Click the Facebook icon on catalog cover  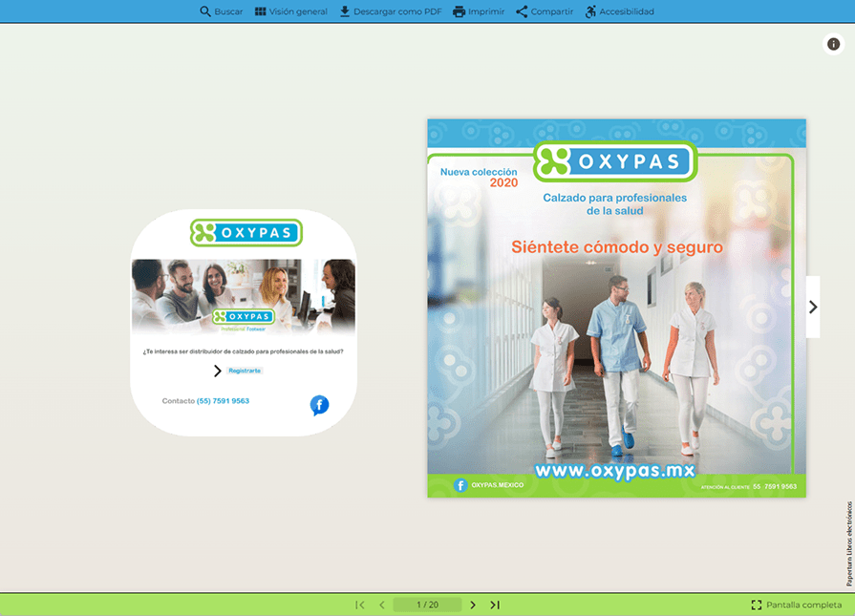460,485
